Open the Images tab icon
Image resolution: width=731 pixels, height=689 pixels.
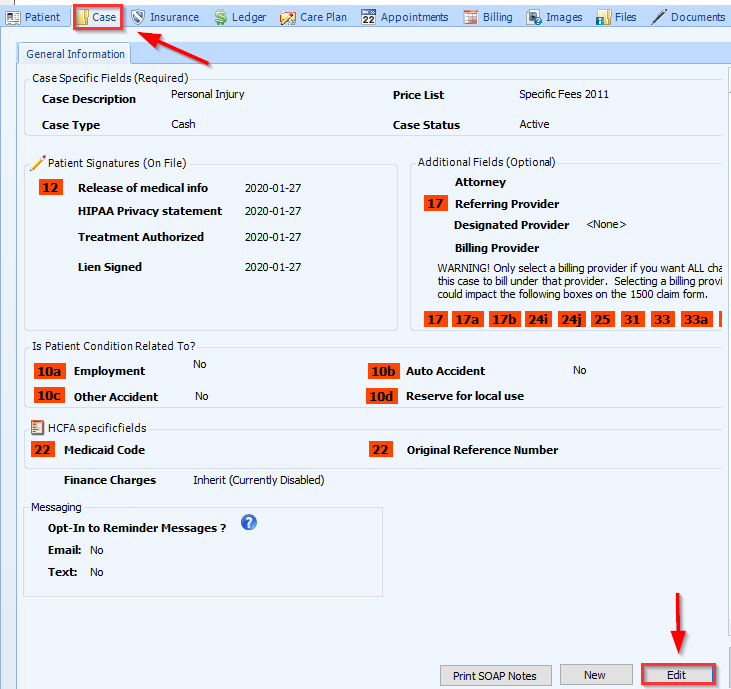[x=535, y=17]
